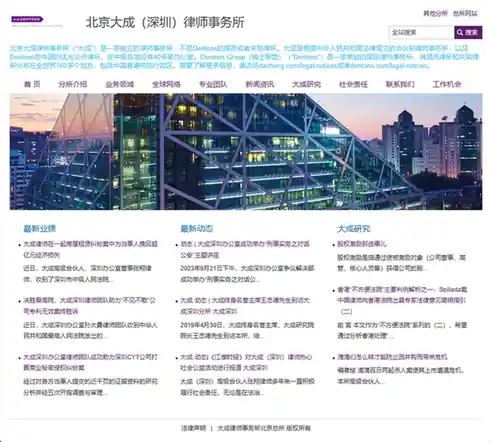
Task: Open the 专业团队 menu item
Action: click(213, 84)
